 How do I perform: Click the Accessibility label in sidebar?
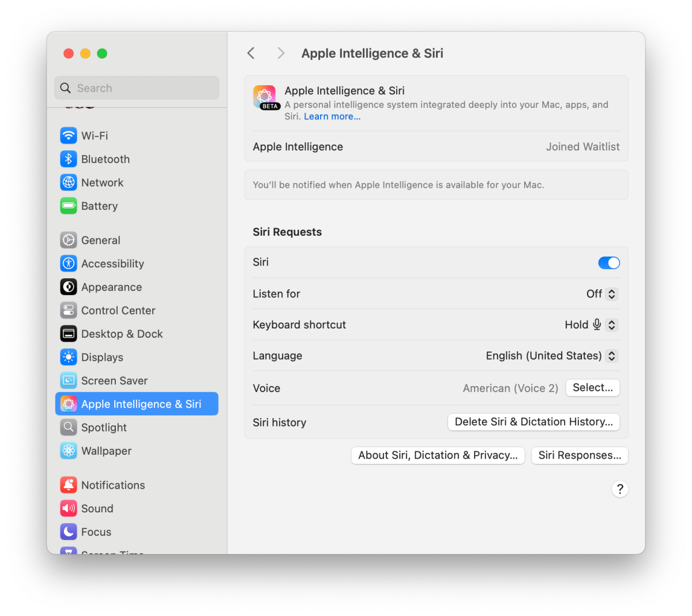112,264
